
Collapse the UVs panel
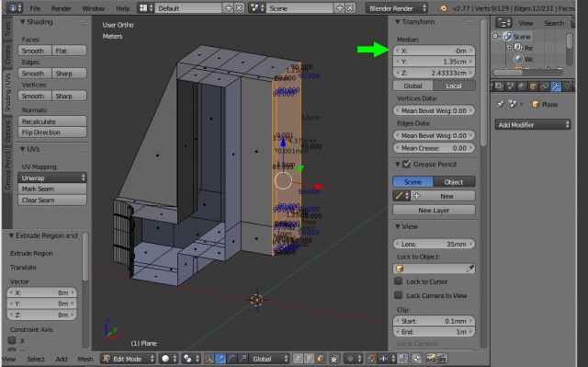click(22, 149)
